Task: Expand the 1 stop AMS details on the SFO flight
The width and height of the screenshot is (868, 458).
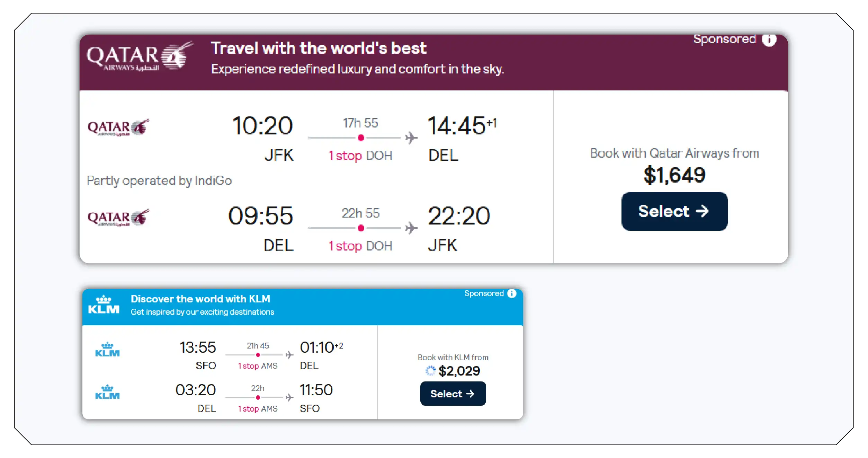Action: click(x=258, y=366)
